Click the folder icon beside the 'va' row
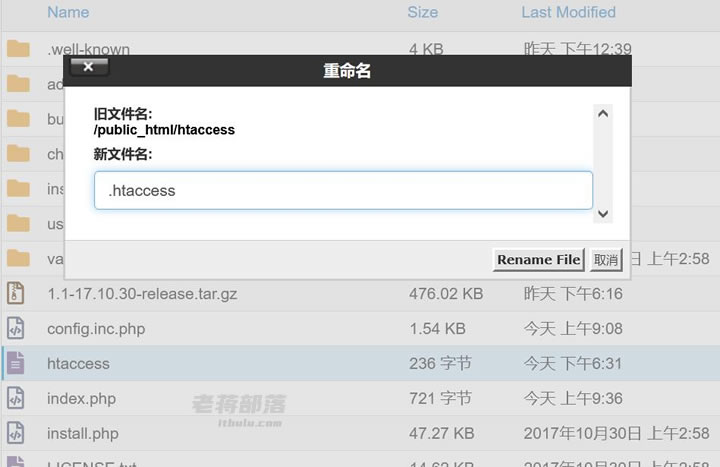The width and height of the screenshot is (720, 467). click(18, 258)
